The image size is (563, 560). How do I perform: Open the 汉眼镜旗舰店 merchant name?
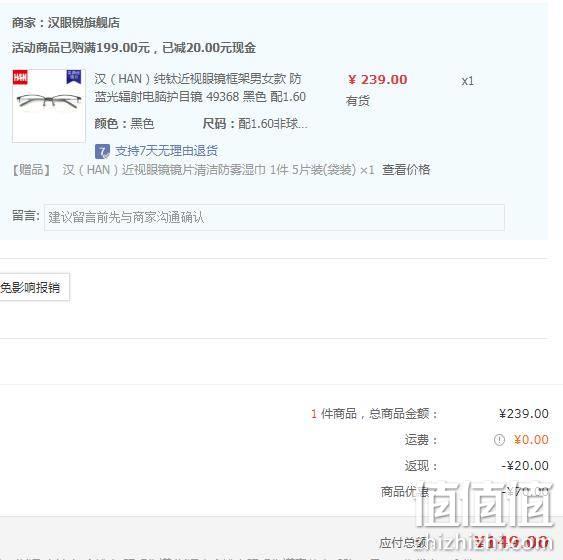84,23
